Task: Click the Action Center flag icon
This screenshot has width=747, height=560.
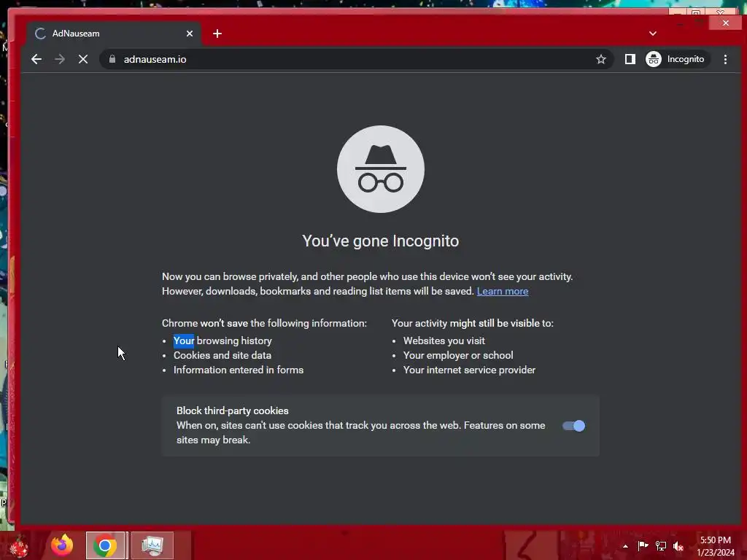Action: click(643, 545)
